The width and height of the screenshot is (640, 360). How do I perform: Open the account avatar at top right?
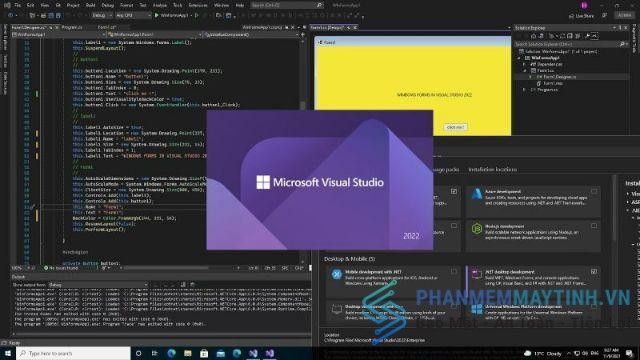(x=584, y=5)
